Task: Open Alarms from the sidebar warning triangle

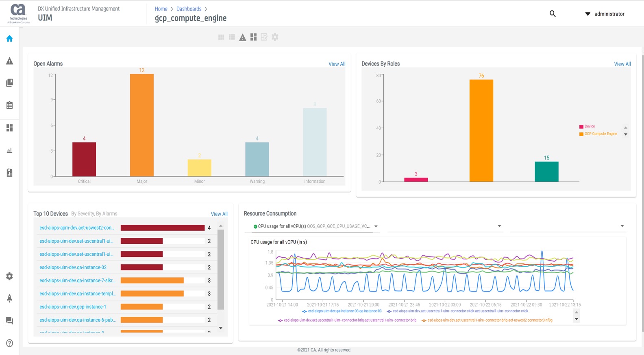Action: [x=9, y=61]
